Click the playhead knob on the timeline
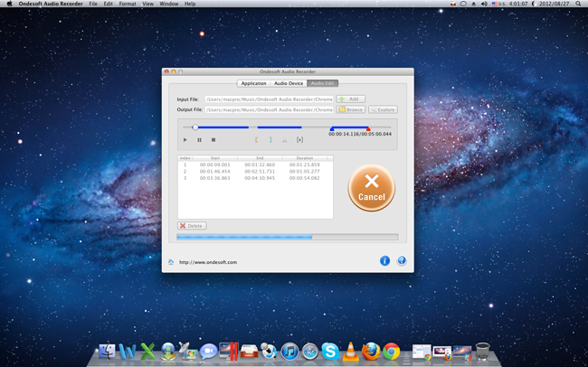588x367 pixels. click(195, 127)
